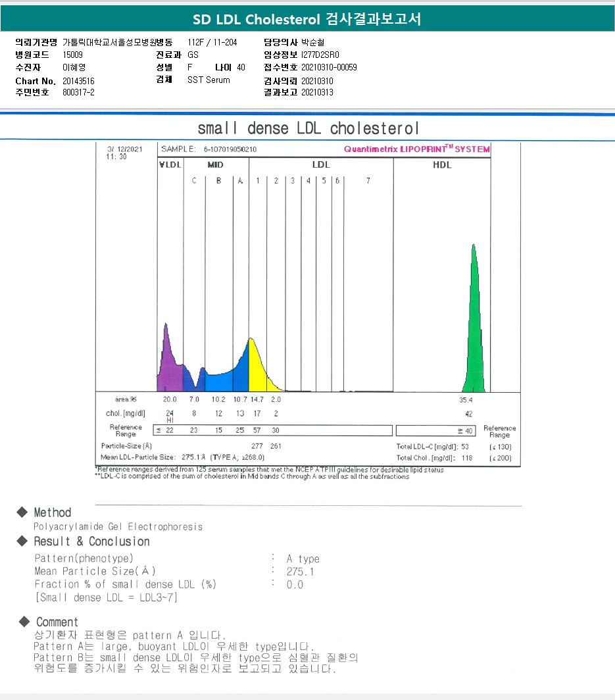Click 'Total LDL-C [mg/dl]: 53' line
Screen dimensions: 615x700
(432, 447)
